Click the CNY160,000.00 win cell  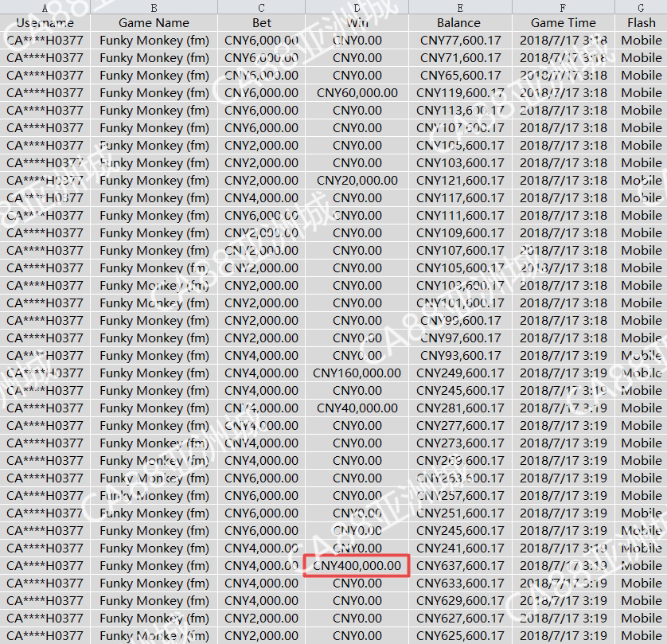click(357, 373)
